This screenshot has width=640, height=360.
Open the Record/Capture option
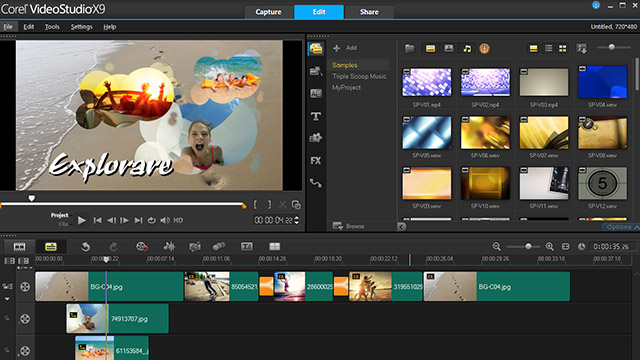tap(142, 247)
